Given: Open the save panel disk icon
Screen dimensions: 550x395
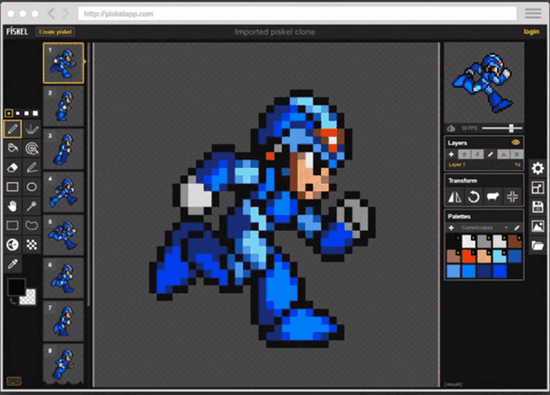Looking at the screenshot, I should point(538,207).
